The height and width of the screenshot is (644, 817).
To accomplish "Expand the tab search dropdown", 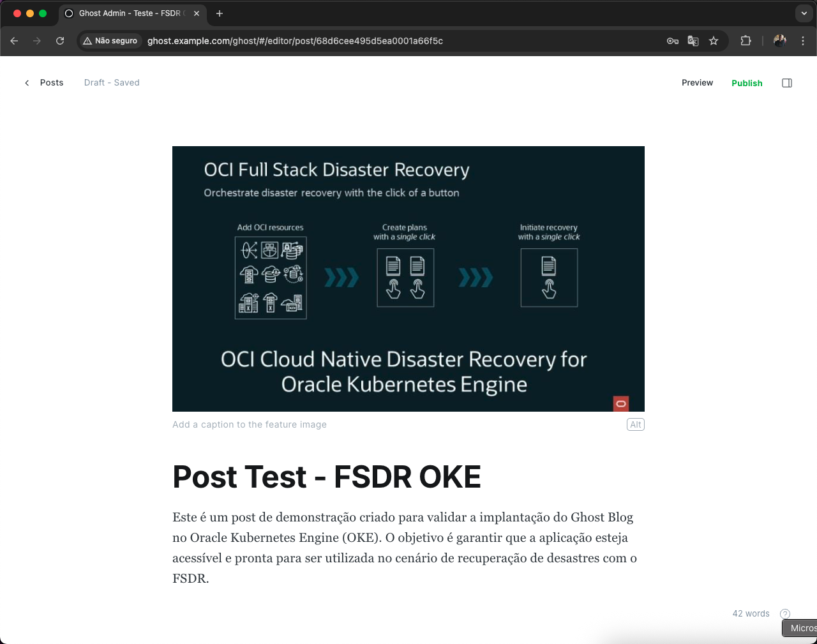I will 804,13.
